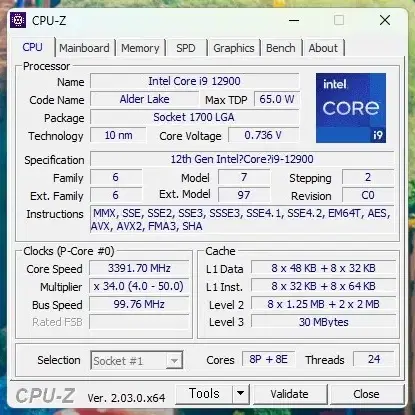
Task: Switch to the Mainboard tab
Action: click(84, 48)
